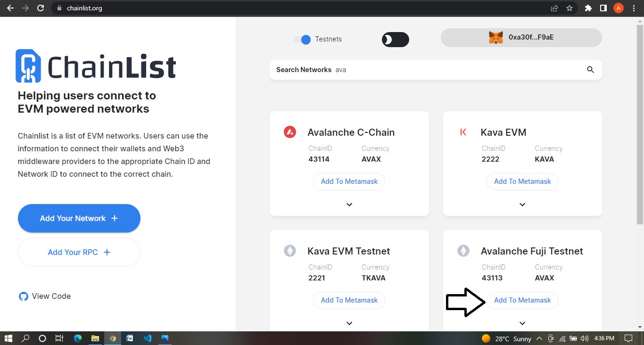Image resolution: width=644 pixels, height=345 pixels.
Task: Click the ChainID value 2221
Action: tap(317, 278)
